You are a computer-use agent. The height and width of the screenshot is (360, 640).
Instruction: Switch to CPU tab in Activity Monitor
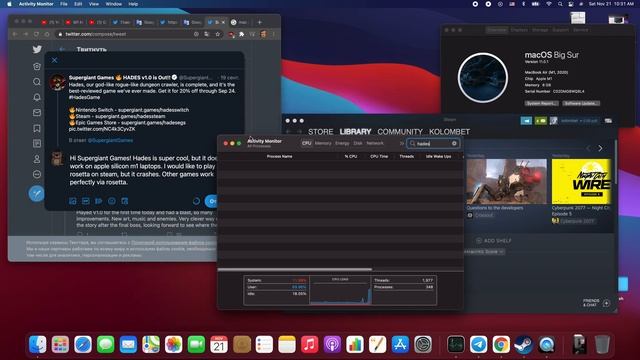point(307,143)
